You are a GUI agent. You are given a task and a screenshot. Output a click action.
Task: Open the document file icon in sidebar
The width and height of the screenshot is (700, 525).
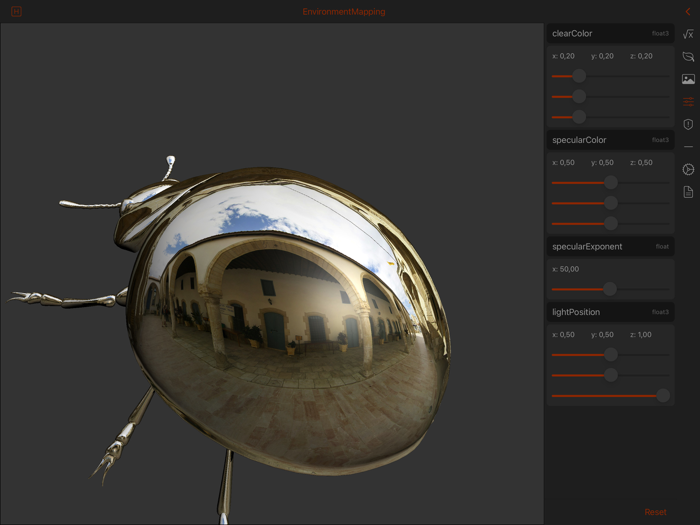(x=688, y=192)
